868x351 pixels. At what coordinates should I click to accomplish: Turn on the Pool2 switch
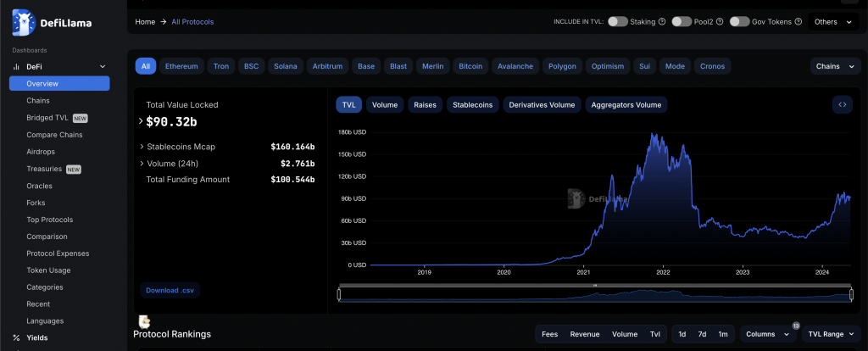click(x=682, y=21)
